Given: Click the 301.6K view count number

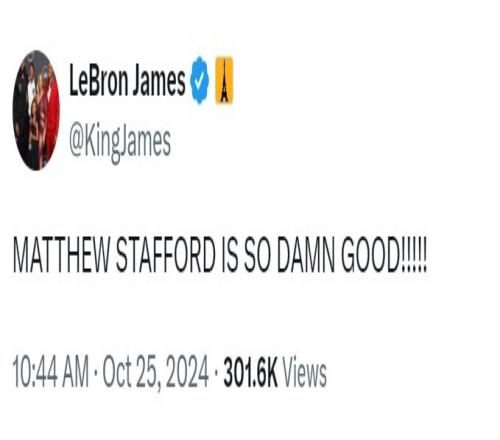Looking at the screenshot, I should click(x=250, y=371).
